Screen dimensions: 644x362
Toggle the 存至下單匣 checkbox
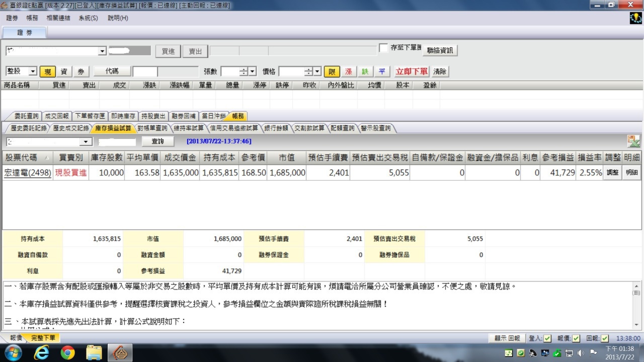383,48
